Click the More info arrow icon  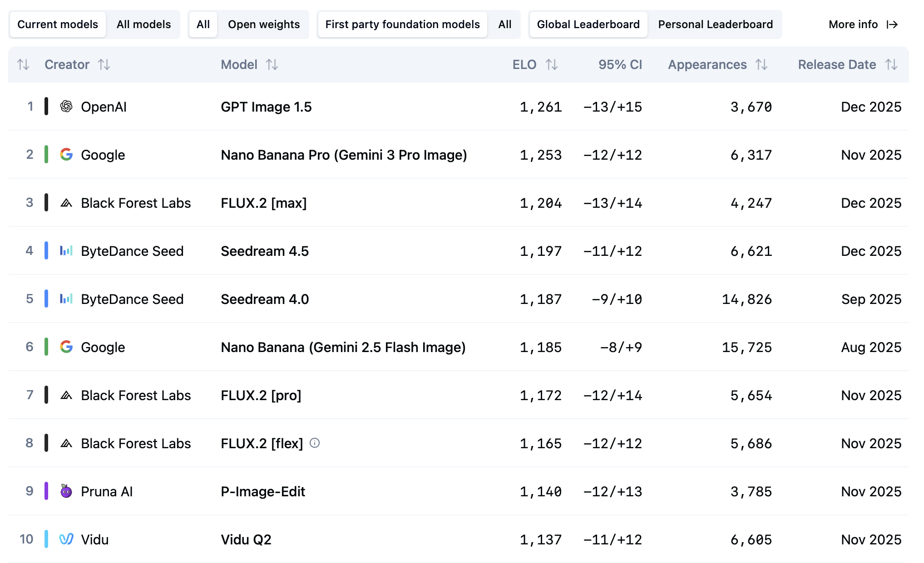click(892, 24)
